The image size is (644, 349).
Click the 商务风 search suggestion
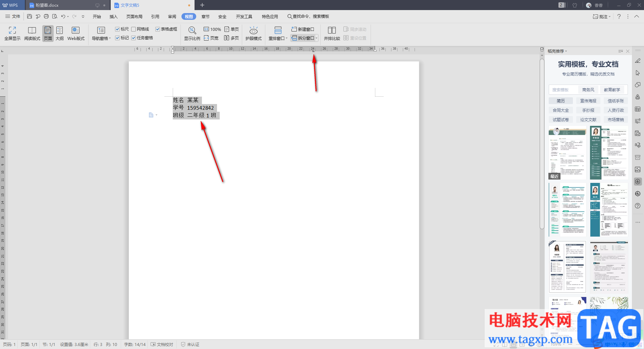(x=588, y=90)
